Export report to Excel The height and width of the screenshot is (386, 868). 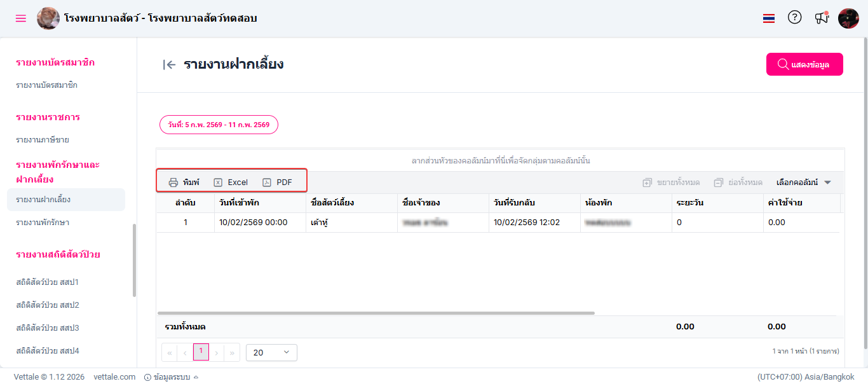(231, 182)
